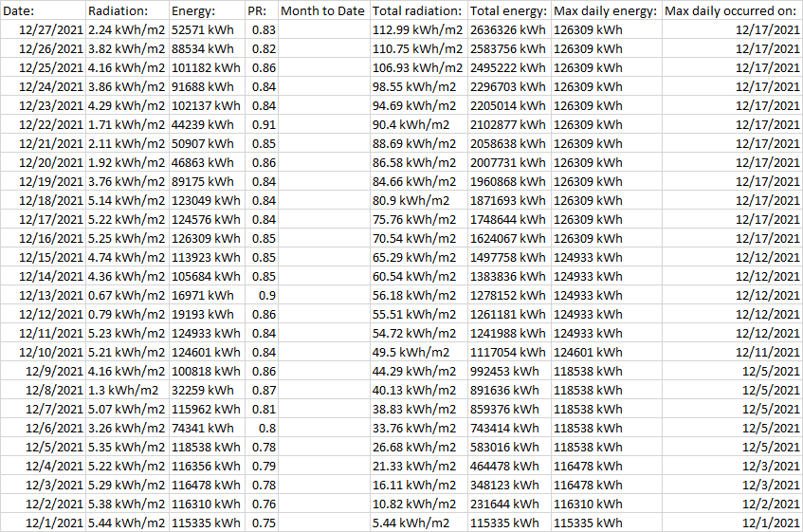
Task: Select the 'Radiation:' header cell
Action: [x=127, y=10]
